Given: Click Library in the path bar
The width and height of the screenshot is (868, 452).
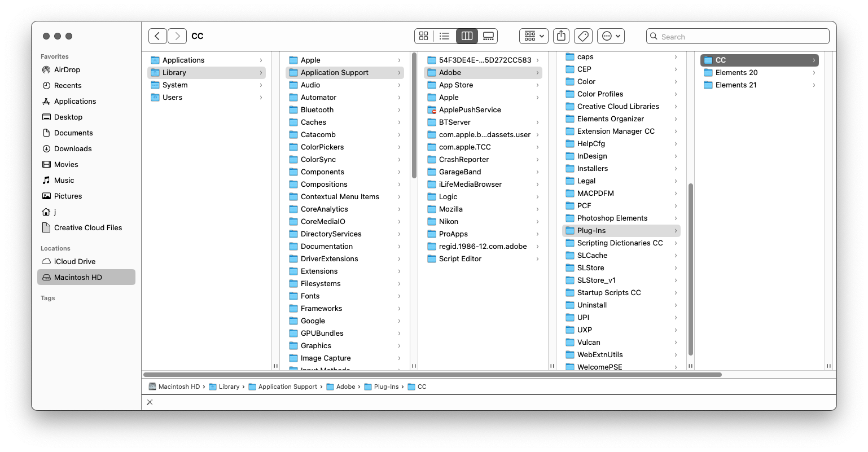Looking at the screenshot, I should (224, 387).
